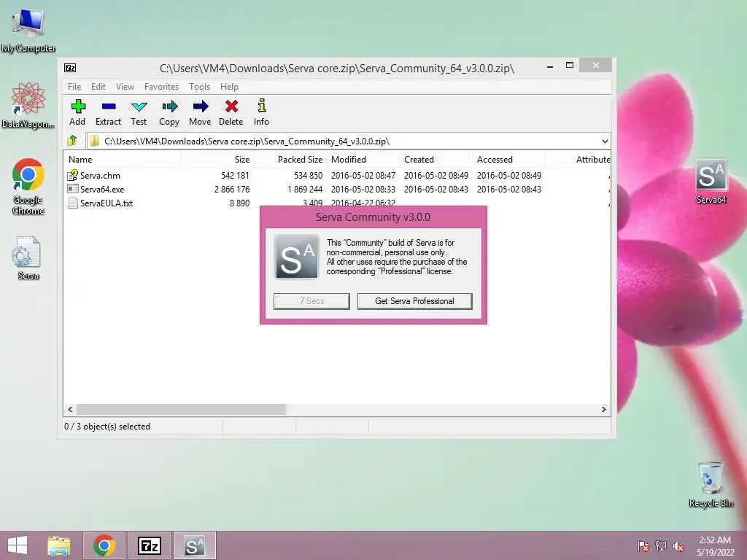Click status text 0 / 3 object(s) selected
This screenshot has width=747, height=560.
point(107,427)
